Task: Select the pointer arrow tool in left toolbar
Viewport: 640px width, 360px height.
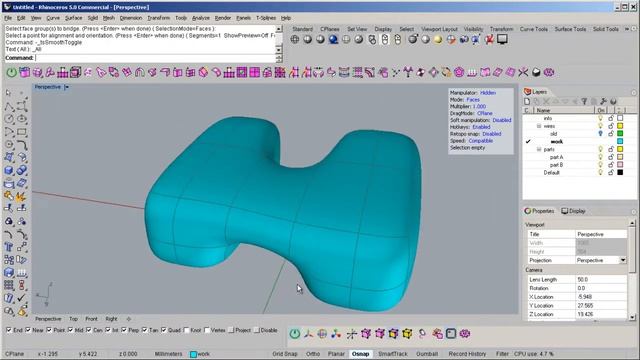Action: pyautogui.click(x=9, y=93)
